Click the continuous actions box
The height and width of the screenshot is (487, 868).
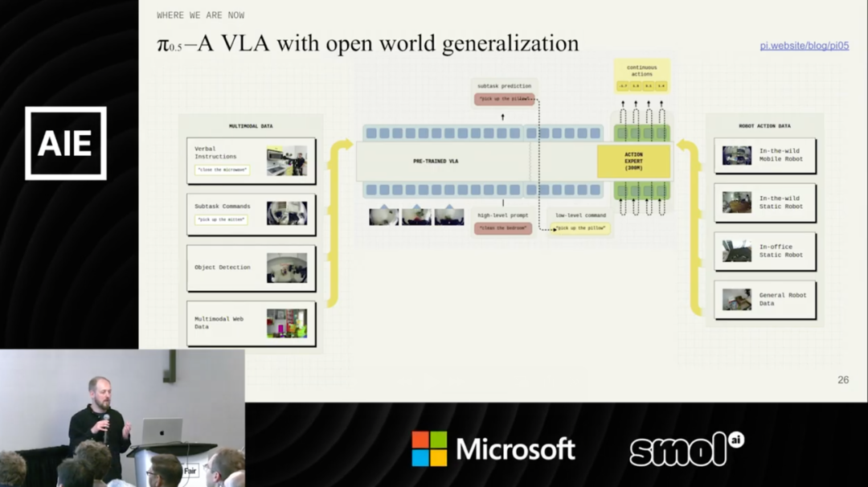[x=641, y=76]
